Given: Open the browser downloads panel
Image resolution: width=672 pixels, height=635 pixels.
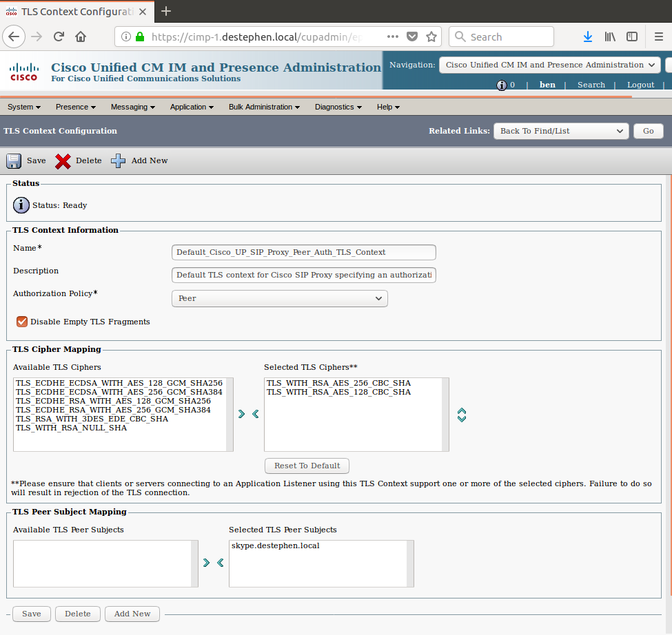Looking at the screenshot, I should [588, 37].
